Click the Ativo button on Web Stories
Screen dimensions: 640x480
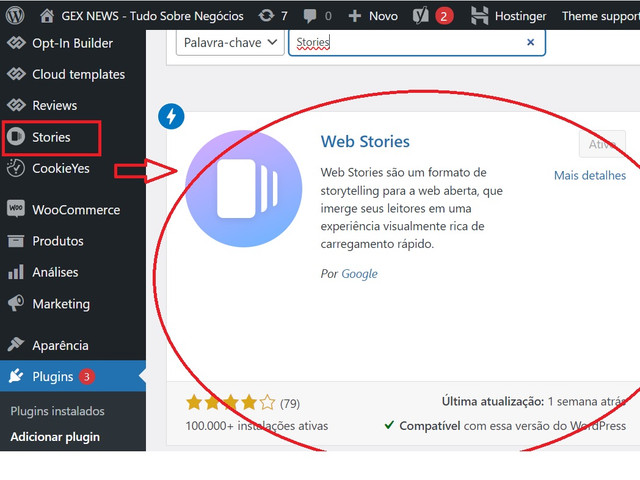tap(602, 144)
